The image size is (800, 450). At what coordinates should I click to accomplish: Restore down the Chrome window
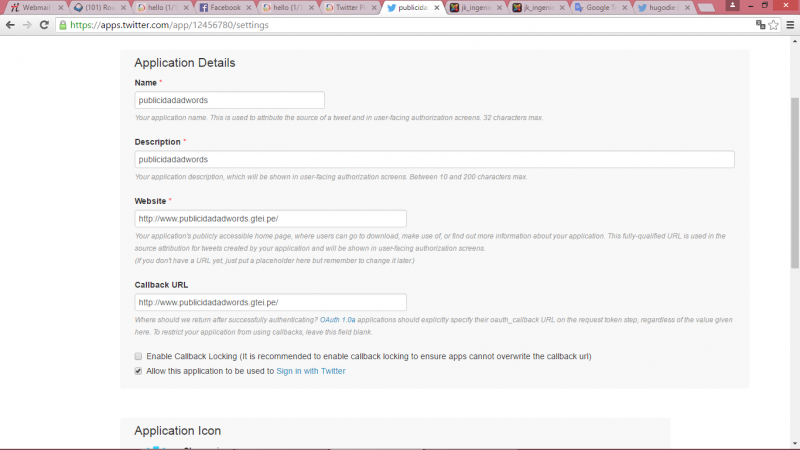point(764,5)
